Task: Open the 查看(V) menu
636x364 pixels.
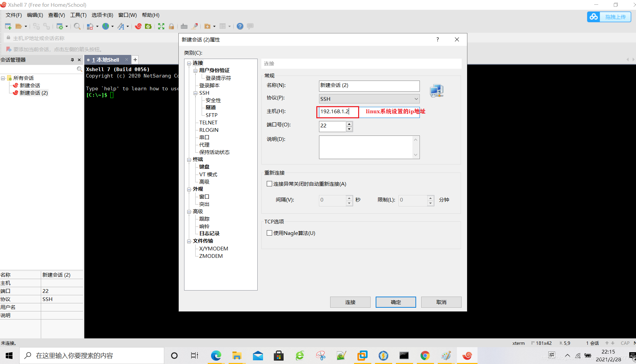Action: click(x=57, y=15)
